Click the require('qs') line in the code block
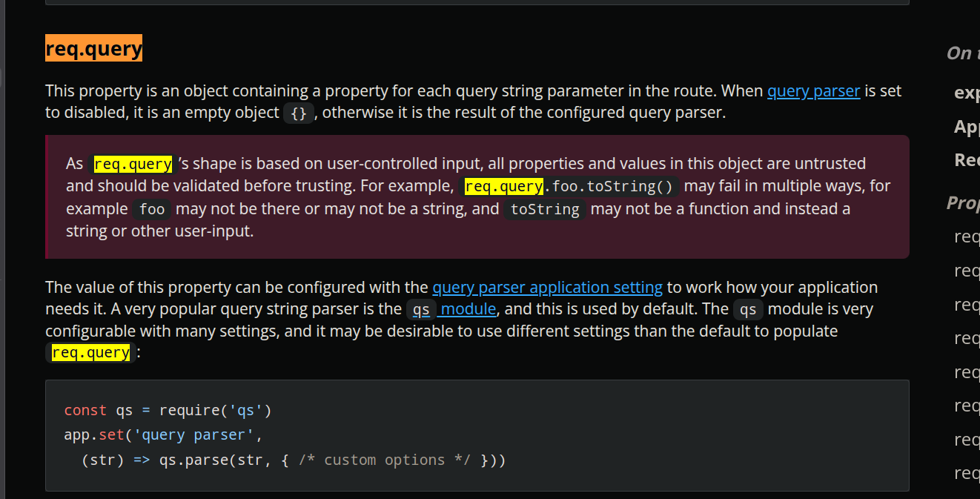Screen dimensions: 980x499 (x=167, y=409)
